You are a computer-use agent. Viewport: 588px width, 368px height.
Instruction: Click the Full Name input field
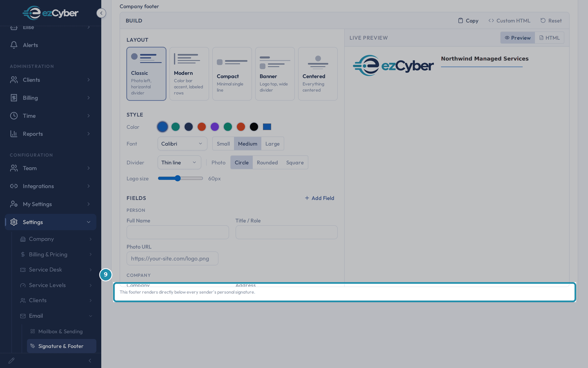pyautogui.click(x=178, y=232)
